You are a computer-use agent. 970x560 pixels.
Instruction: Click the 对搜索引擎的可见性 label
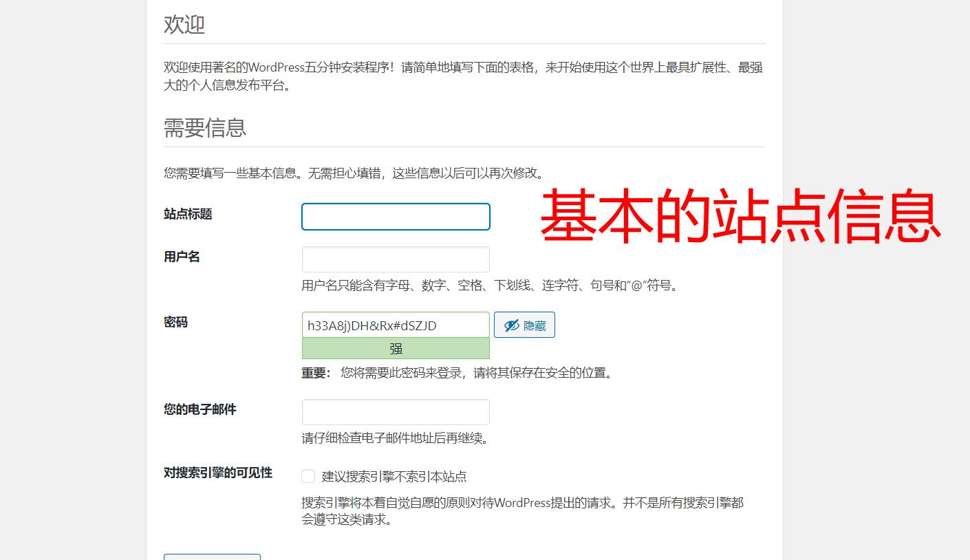(218, 473)
